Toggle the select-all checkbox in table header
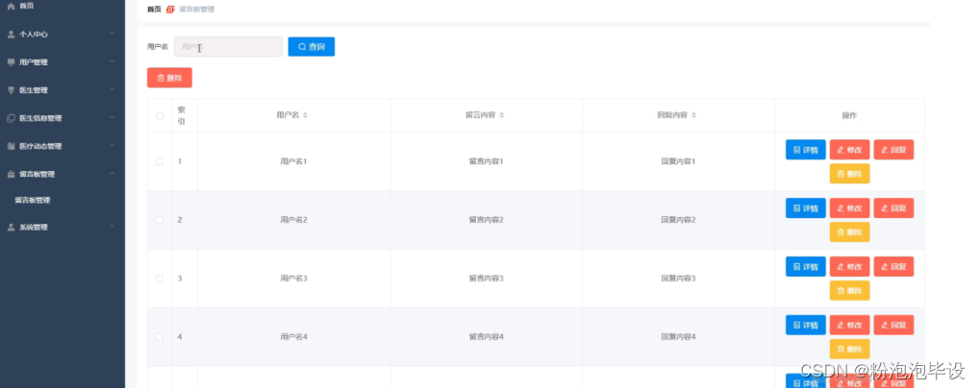 tap(160, 116)
